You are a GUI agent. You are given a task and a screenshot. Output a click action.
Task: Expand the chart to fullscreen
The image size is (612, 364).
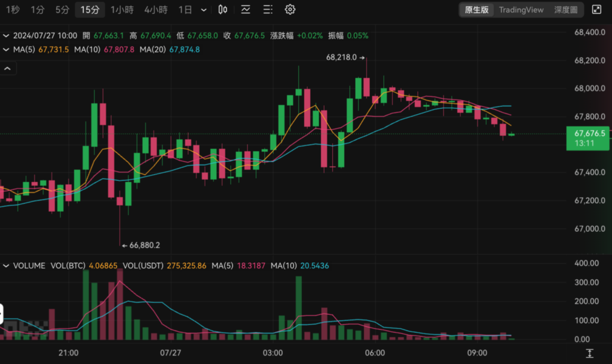pos(596,10)
